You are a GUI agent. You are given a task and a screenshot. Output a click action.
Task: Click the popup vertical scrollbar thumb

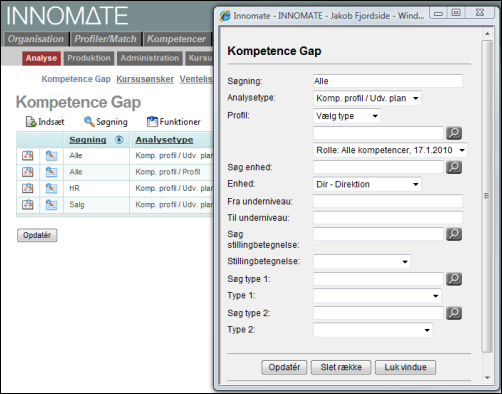coord(487,196)
